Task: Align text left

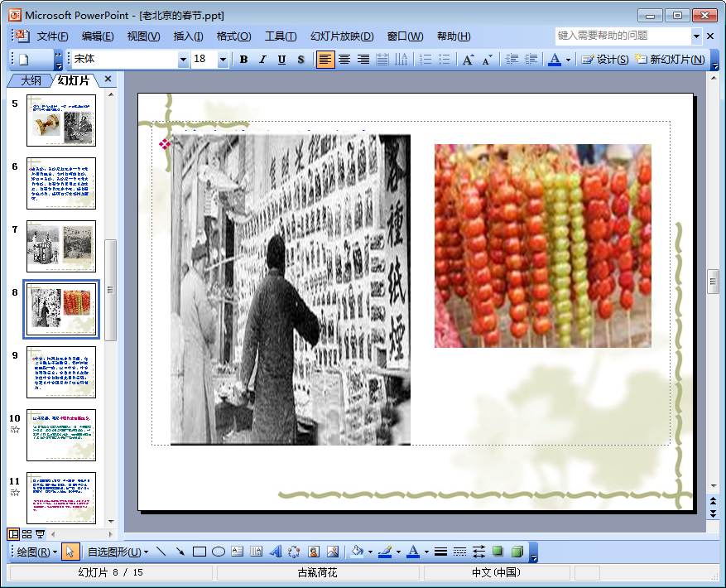Action: pyautogui.click(x=325, y=60)
